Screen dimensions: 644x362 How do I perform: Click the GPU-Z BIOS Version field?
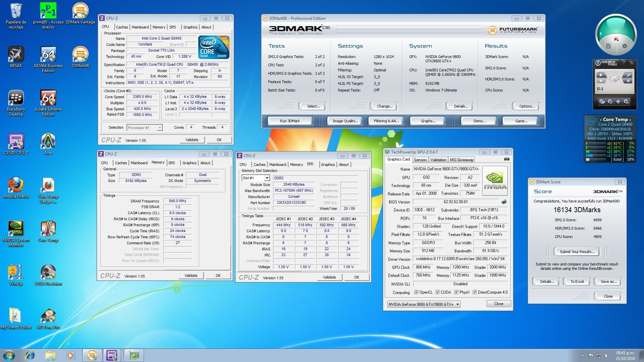pyautogui.click(x=455, y=202)
